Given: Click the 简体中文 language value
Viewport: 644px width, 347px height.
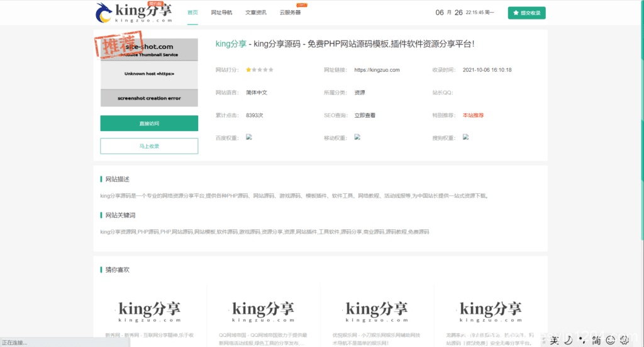Looking at the screenshot, I should tap(257, 93).
